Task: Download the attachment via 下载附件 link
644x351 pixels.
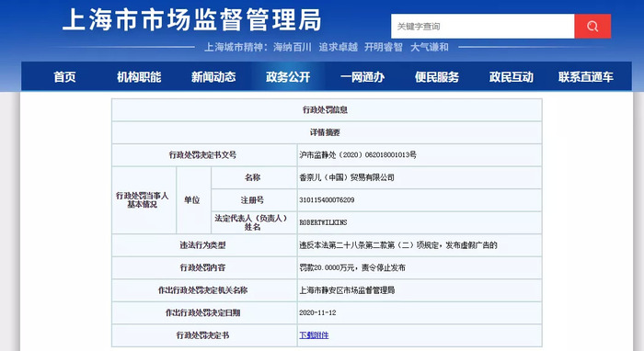Action: (314, 335)
